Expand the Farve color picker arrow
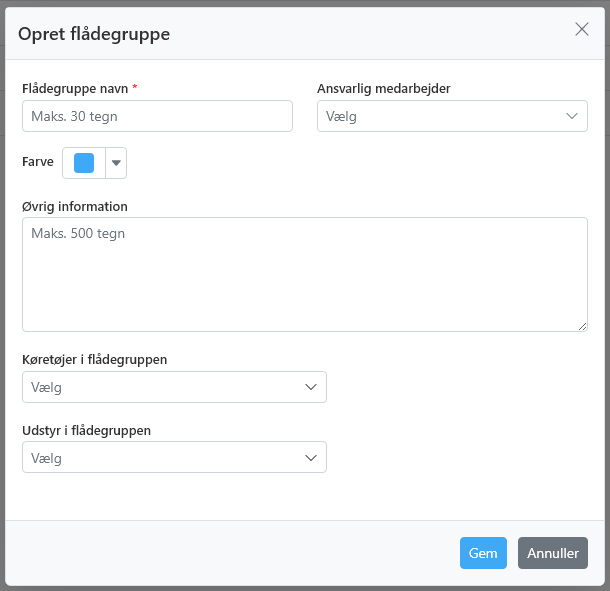This screenshot has width=610, height=591. [x=116, y=163]
